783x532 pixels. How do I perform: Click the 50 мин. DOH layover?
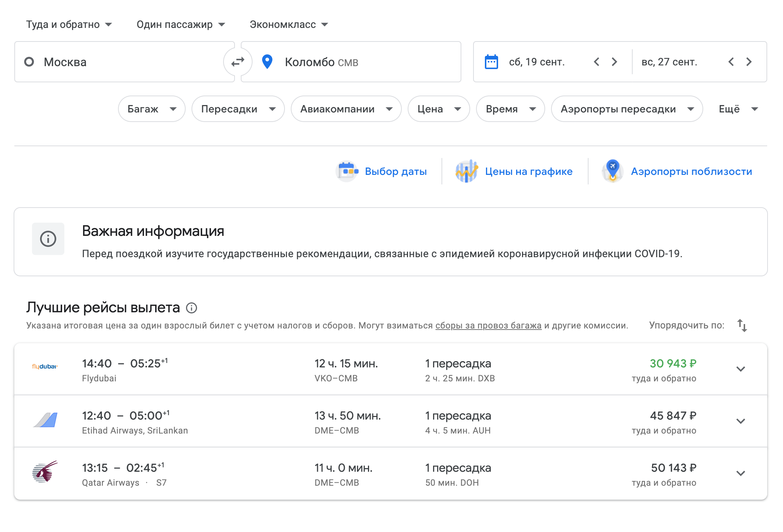click(x=452, y=483)
